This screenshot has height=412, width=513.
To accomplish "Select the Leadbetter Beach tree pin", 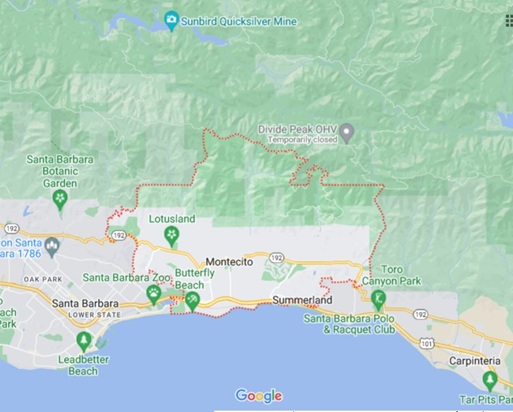I will (84, 341).
